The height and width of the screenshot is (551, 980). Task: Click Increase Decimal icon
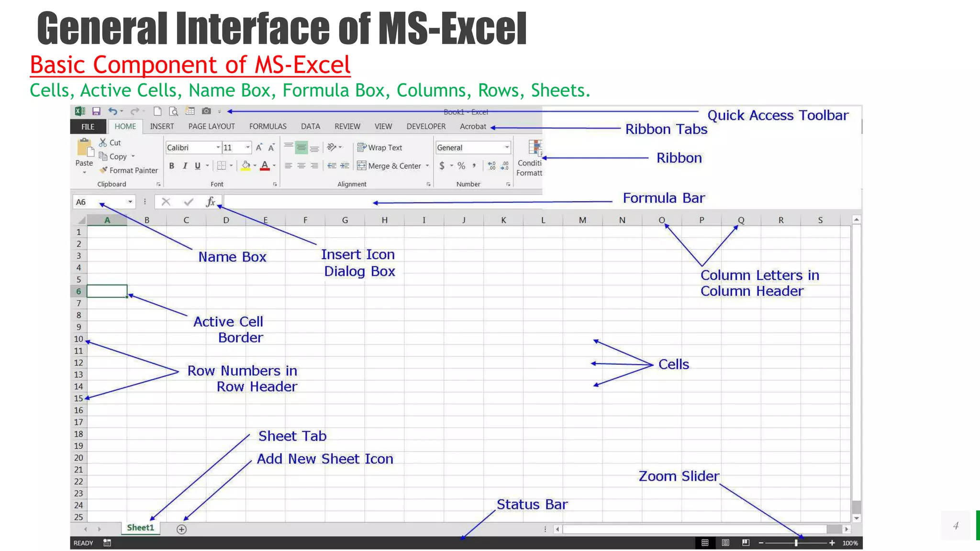(x=492, y=166)
